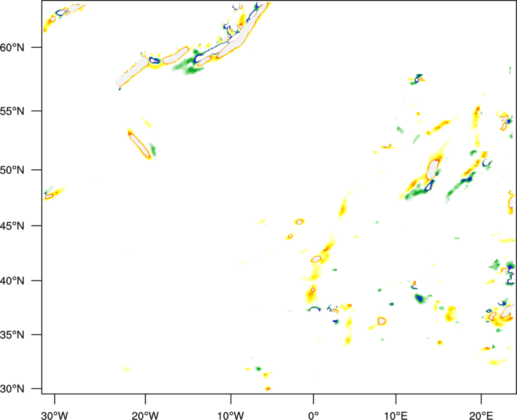This screenshot has width=517, height=420.
Task: Click the 50°N latitude label
Action: 12,170
